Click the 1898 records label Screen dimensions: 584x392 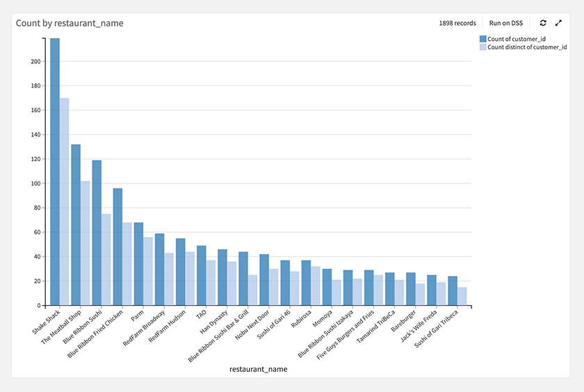click(x=457, y=23)
